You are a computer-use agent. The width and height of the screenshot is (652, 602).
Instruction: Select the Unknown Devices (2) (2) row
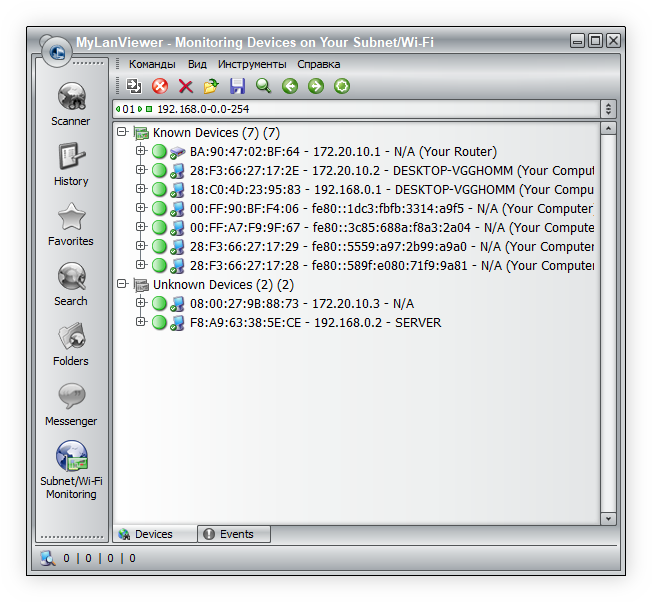point(223,285)
